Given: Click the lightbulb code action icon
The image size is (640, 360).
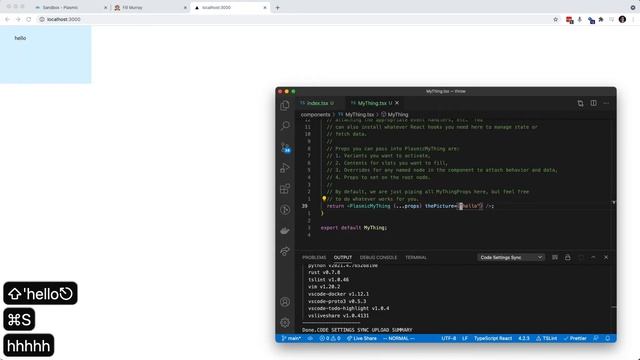Looking at the screenshot, I should pos(324,199).
